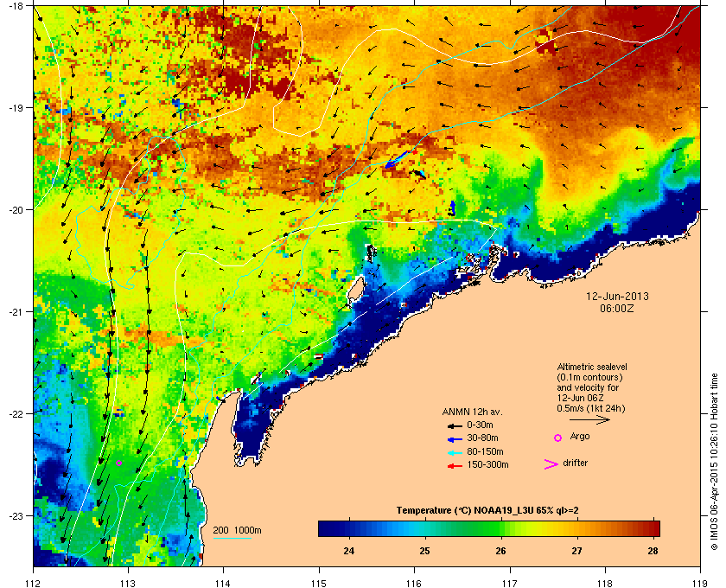Click the longitude axis label '118'
This screenshot has height=588, width=726.
(605, 584)
